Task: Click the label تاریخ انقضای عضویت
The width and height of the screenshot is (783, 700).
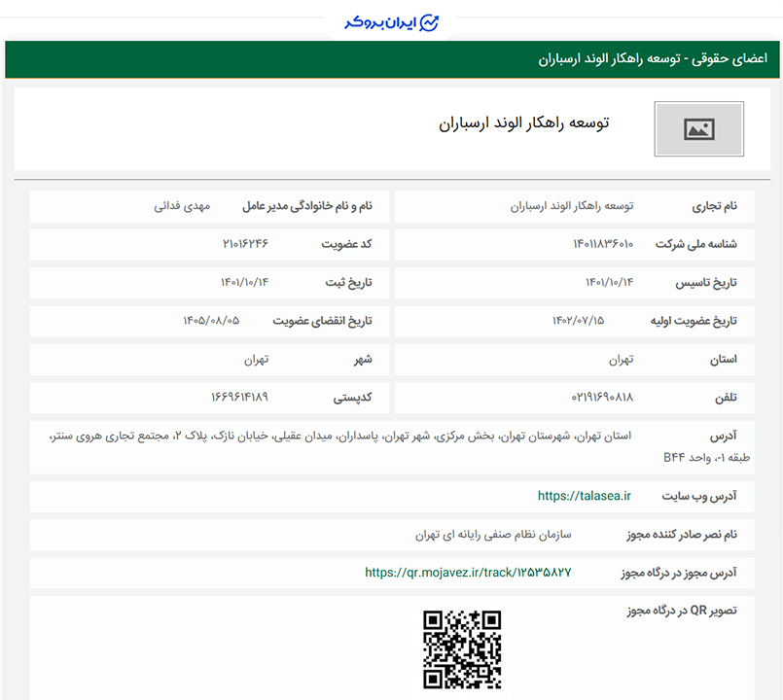Action: click(322, 321)
